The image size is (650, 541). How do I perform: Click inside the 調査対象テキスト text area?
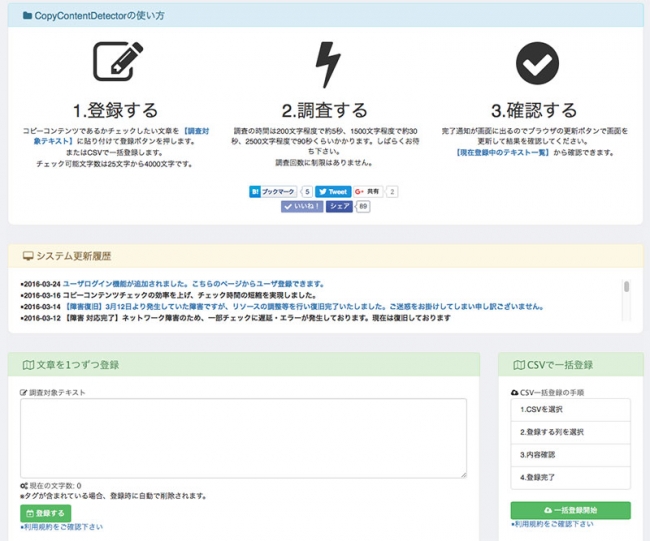tap(243, 438)
